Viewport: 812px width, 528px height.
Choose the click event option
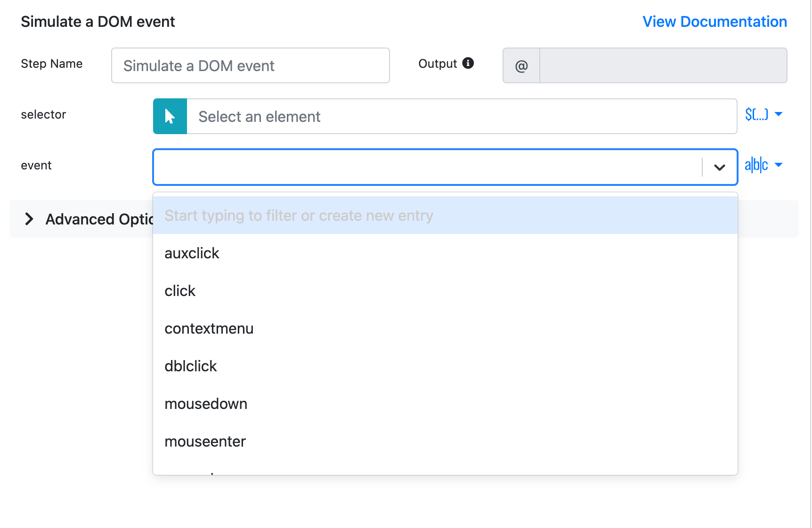click(x=180, y=291)
